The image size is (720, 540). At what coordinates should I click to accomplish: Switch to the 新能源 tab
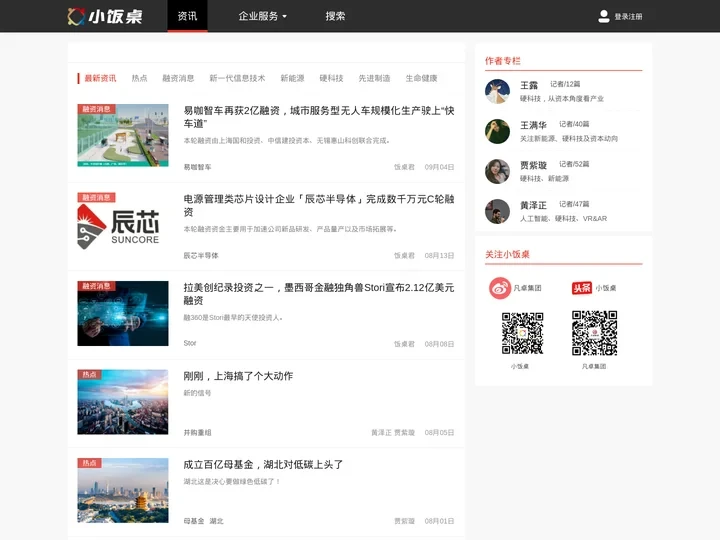[x=292, y=78]
